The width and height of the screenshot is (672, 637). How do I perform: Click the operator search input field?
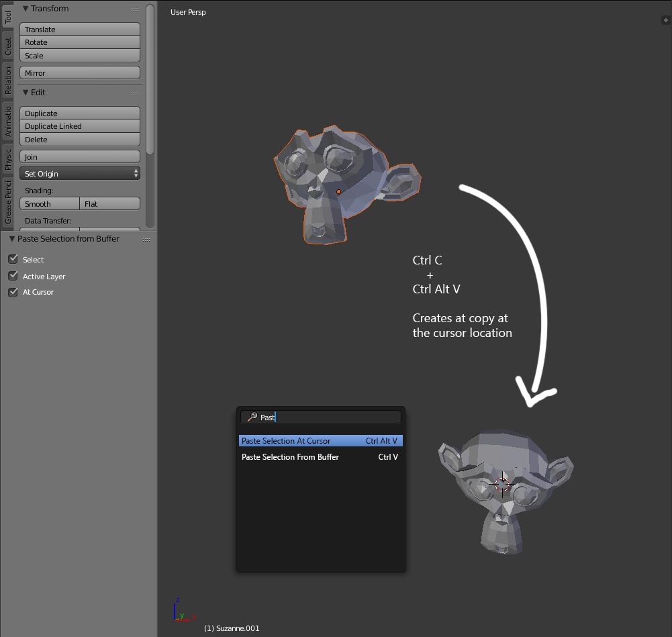(321, 418)
